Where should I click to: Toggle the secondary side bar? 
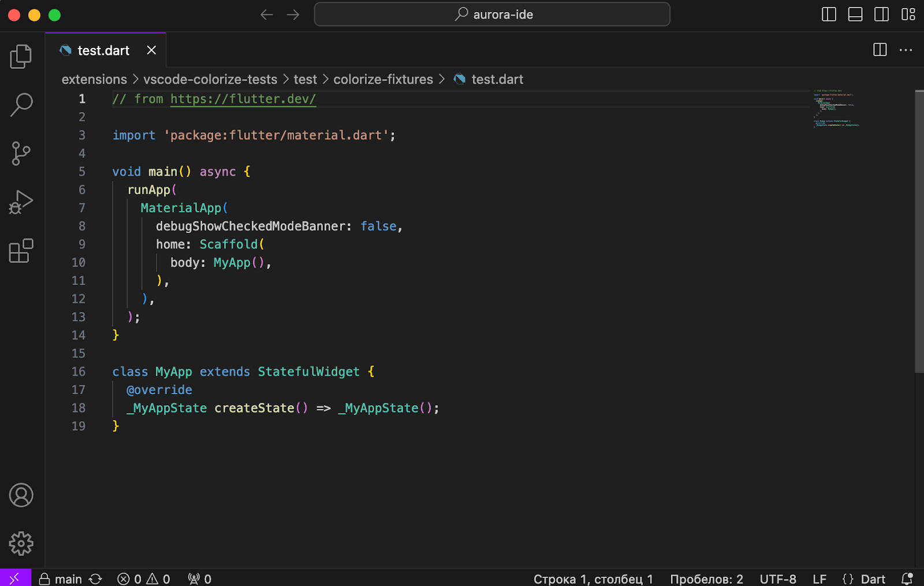coord(882,14)
